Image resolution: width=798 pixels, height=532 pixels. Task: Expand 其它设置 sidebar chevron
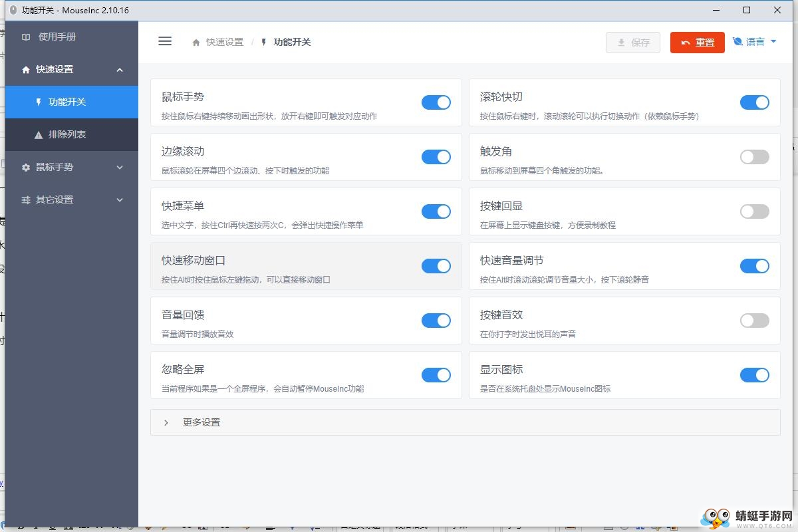pyautogui.click(x=120, y=200)
